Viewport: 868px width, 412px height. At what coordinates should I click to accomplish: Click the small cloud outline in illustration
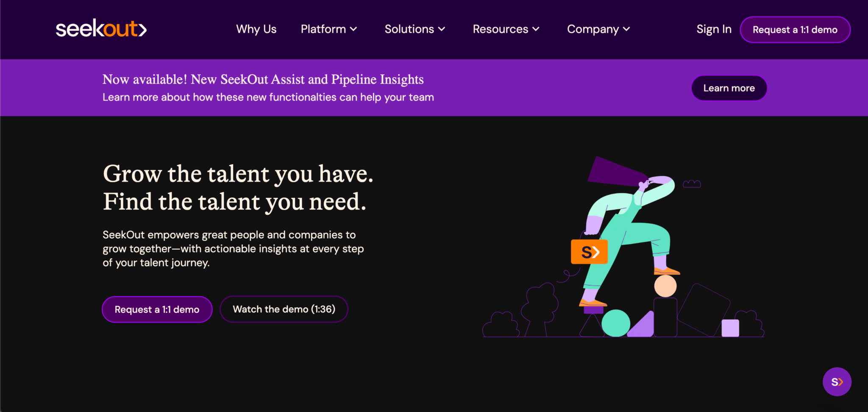point(692,184)
